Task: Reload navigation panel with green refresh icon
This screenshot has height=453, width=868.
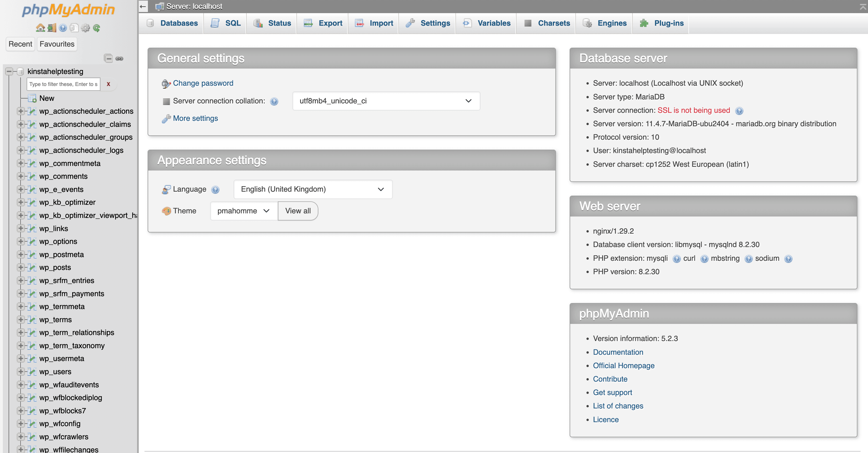Action: (x=97, y=28)
